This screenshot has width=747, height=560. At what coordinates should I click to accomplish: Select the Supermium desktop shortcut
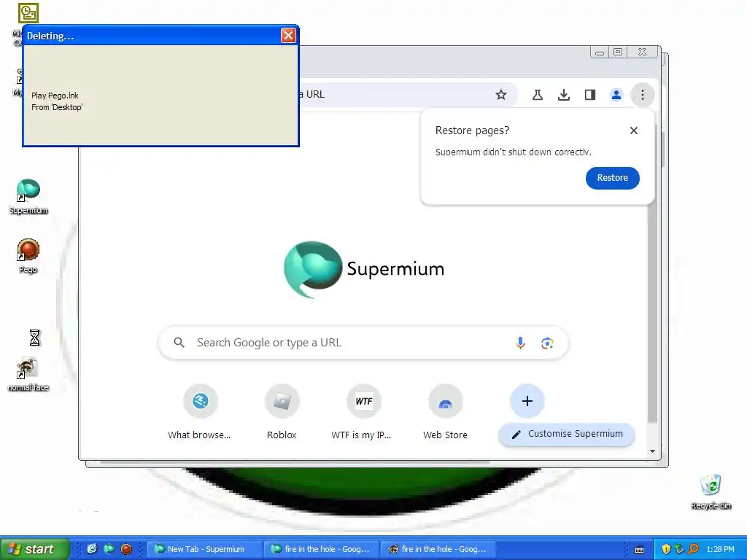(28, 196)
